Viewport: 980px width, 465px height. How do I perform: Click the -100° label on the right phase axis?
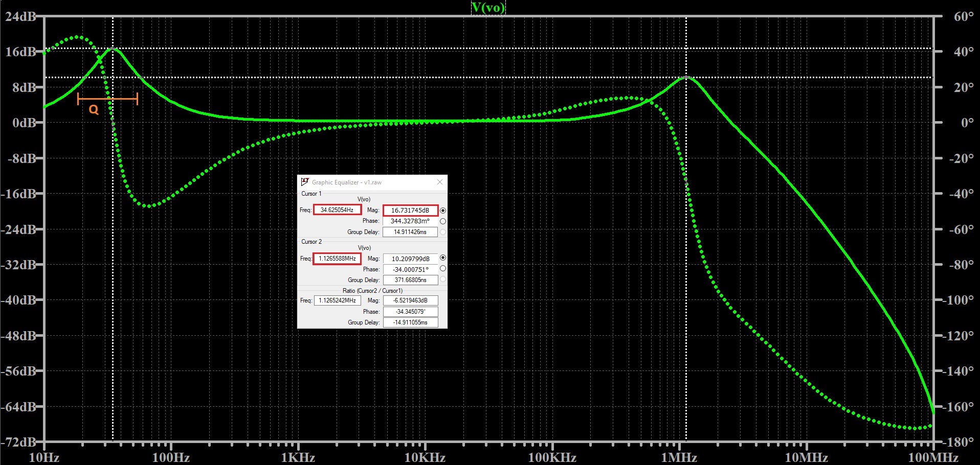point(958,300)
